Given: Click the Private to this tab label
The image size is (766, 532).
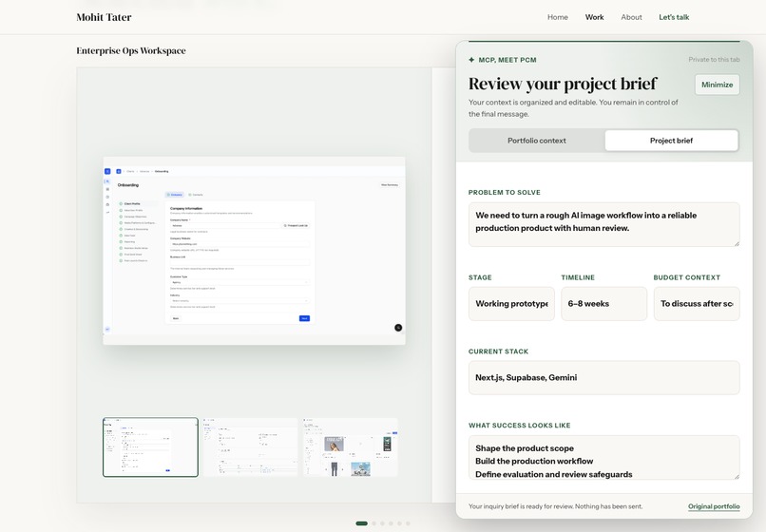Looking at the screenshot, I should (714, 60).
